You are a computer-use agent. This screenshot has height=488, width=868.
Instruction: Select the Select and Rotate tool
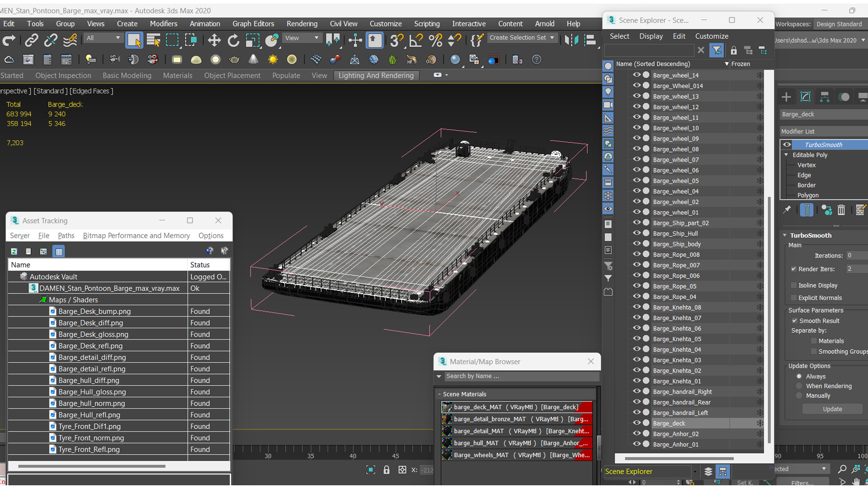pyautogui.click(x=233, y=41)
